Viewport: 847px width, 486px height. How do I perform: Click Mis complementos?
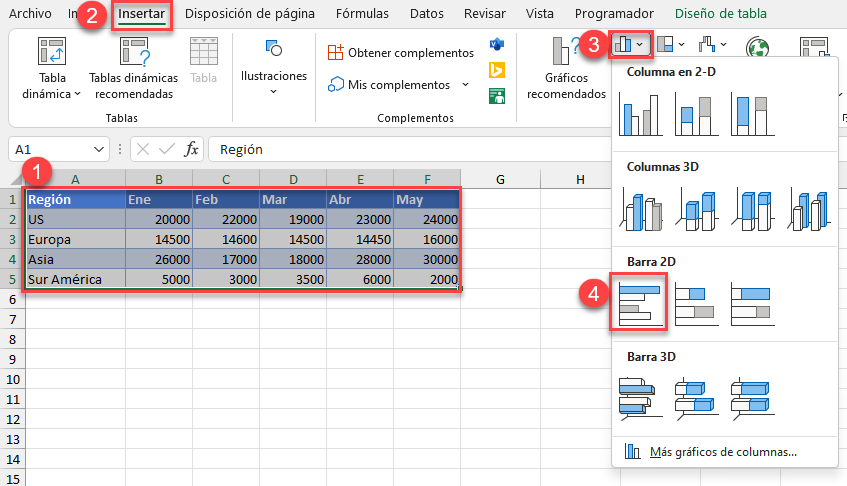[x=389, y=85]
